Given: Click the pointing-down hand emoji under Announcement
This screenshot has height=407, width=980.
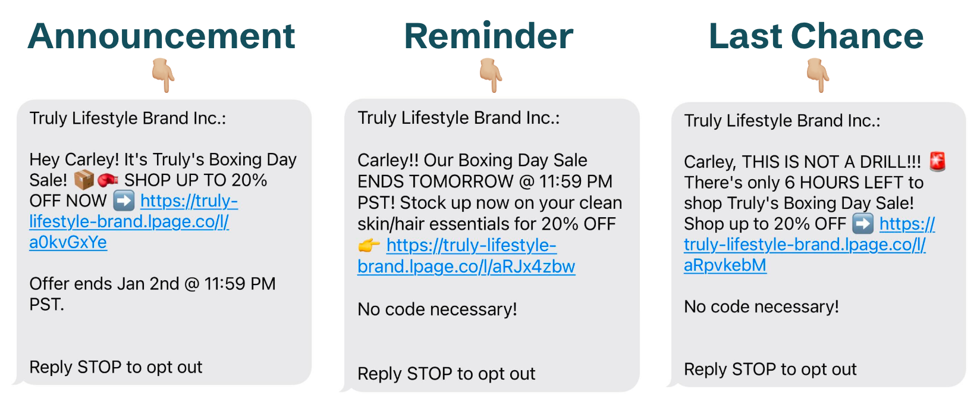Looking at the screenshot, I should [163, 75].
